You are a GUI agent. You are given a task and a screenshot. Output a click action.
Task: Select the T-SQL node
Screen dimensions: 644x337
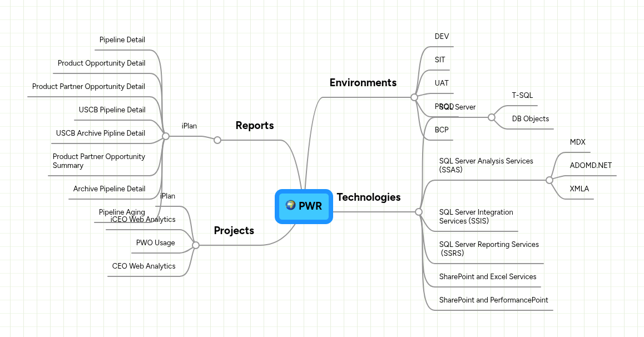pyautogui.click(x=522, y=95)
